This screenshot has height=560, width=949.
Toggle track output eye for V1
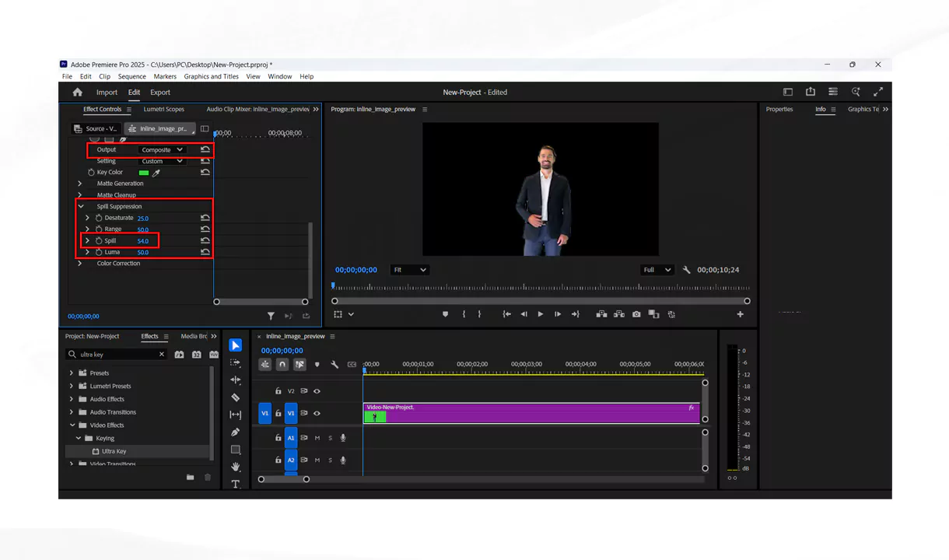[x=317, y=413]
